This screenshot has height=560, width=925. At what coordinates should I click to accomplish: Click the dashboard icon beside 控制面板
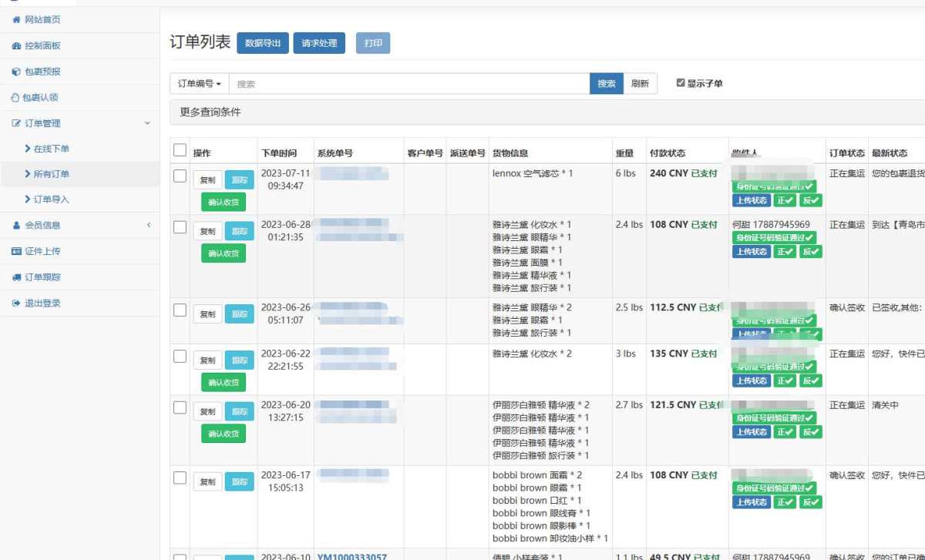coord(16,45)
